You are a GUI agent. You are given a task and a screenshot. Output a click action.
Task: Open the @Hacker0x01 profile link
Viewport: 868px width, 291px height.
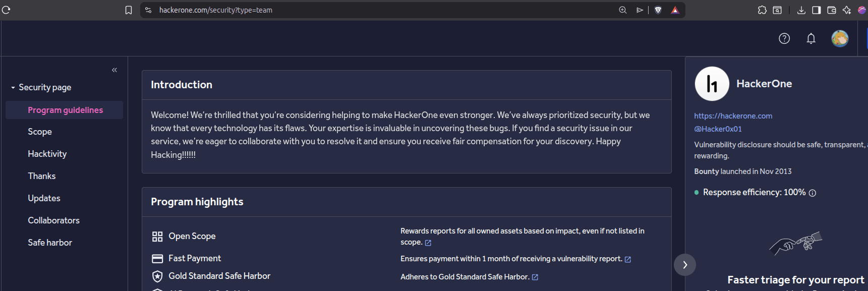[718, 129]
